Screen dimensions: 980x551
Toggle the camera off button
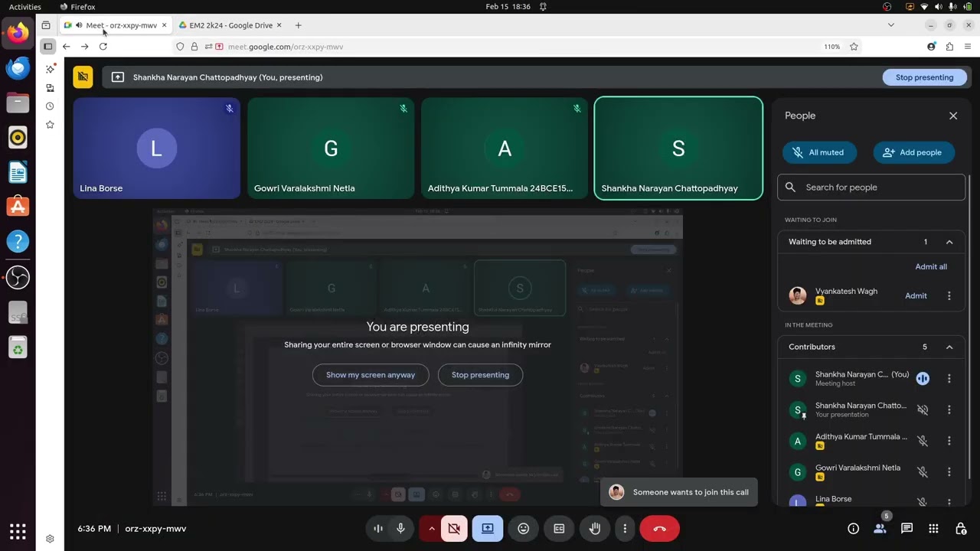pos(454,529)
